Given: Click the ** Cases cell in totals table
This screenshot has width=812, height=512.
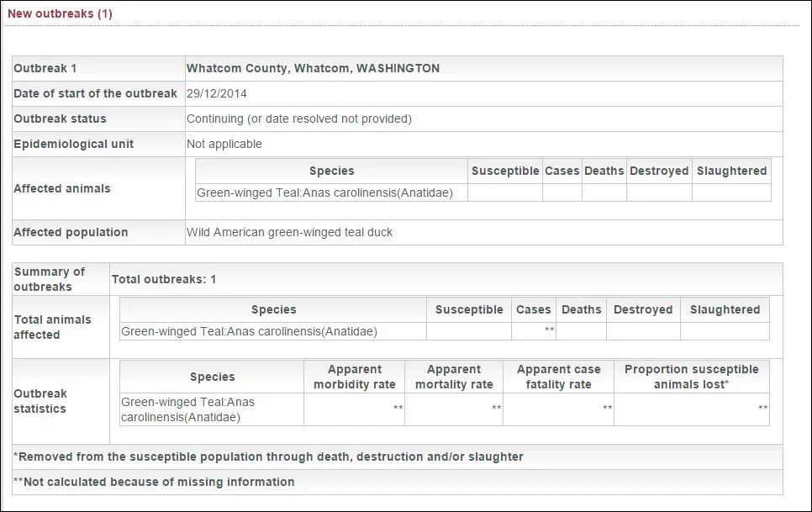Looking at the screenshot, I should [x=534, y=331].
